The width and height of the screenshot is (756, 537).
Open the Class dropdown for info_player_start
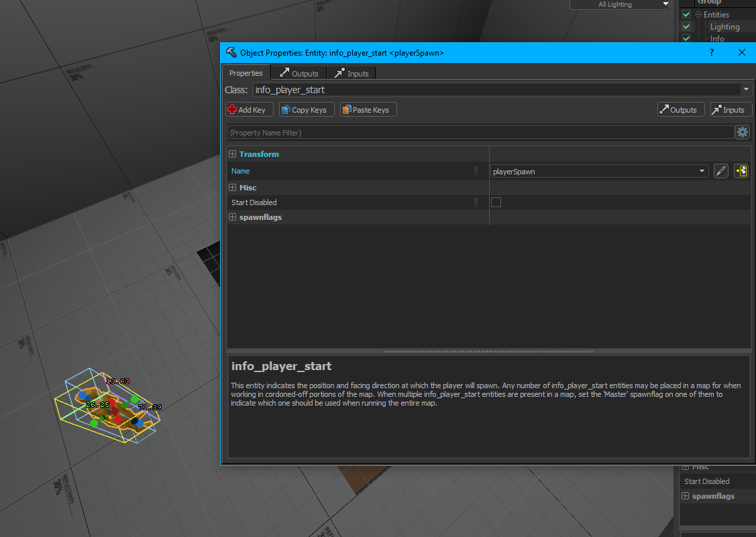point(746,89)
